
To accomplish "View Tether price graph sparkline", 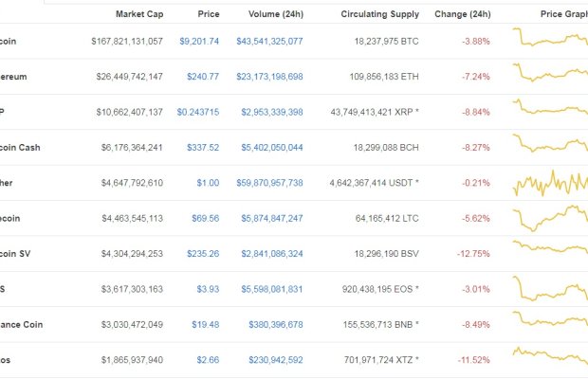I will pos(550,183).
